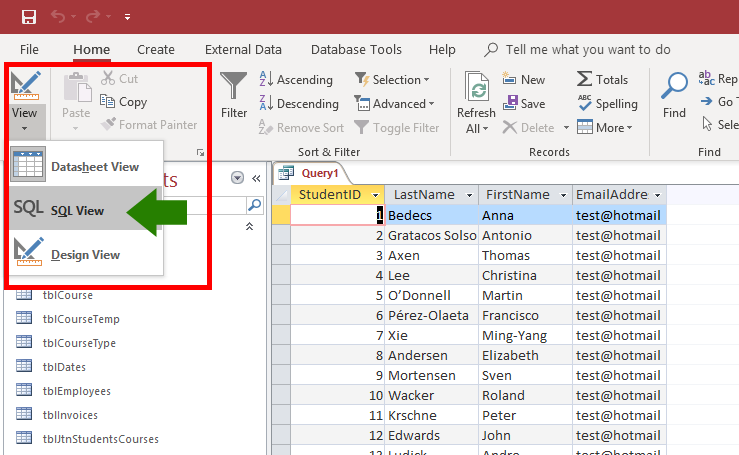Click the View button icon
This screenshot has height=455, width=739.
point(25,85)
